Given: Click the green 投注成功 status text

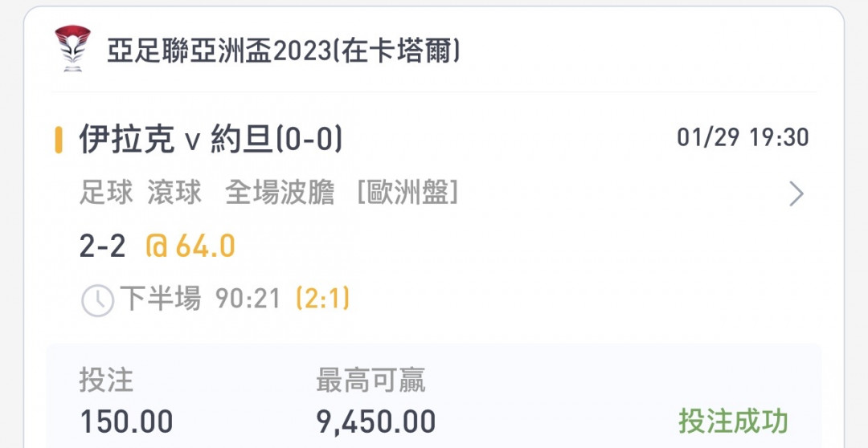Looking at the screenshot, I should [x=734, y=422].
